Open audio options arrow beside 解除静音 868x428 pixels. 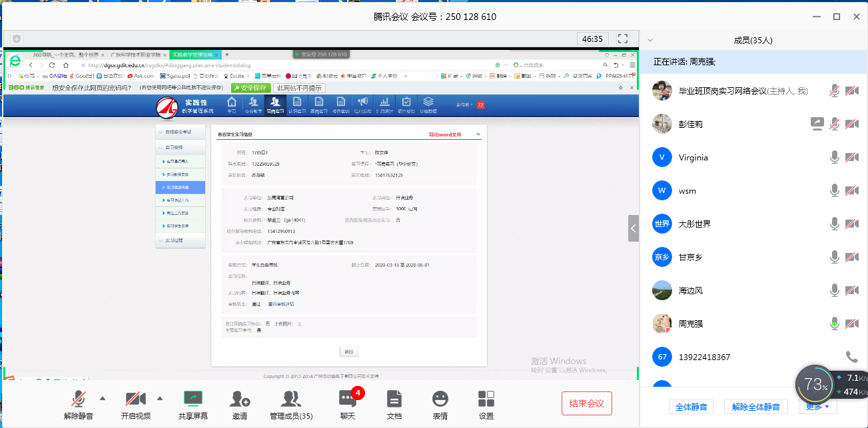pyautogui.click(x=102, y=398)
